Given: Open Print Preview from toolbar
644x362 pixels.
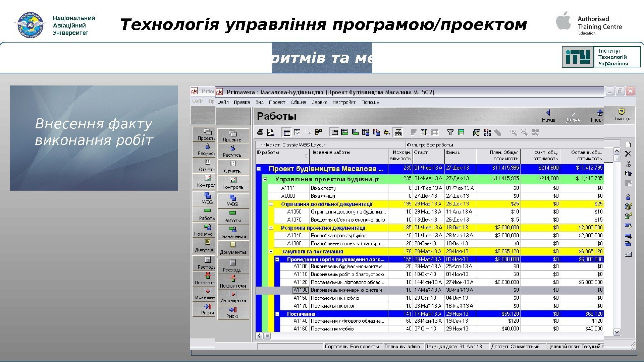Looking at the screenshot, I should pyautogui.click(x=271, y=132).
